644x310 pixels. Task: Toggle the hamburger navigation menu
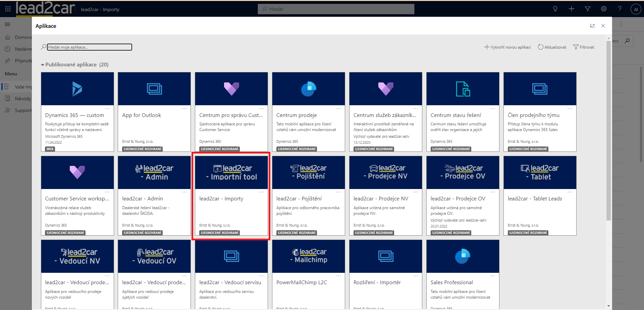(x=7, y=24)
